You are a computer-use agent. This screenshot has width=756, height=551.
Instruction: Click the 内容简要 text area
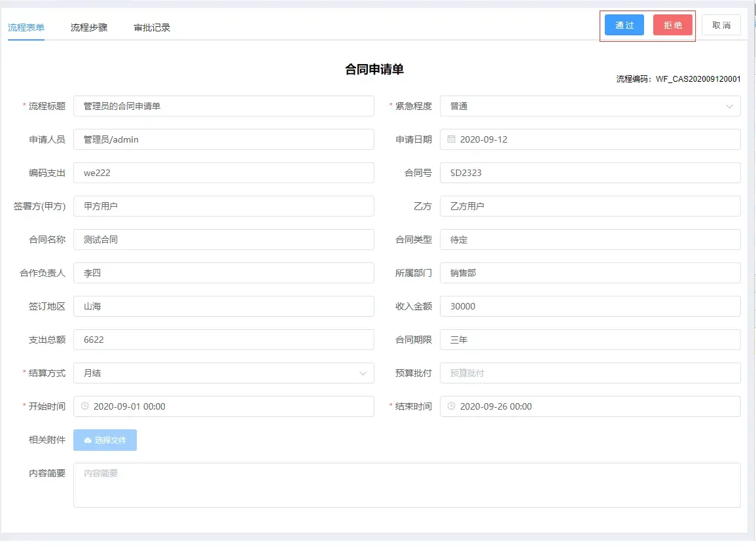point(406,484)
